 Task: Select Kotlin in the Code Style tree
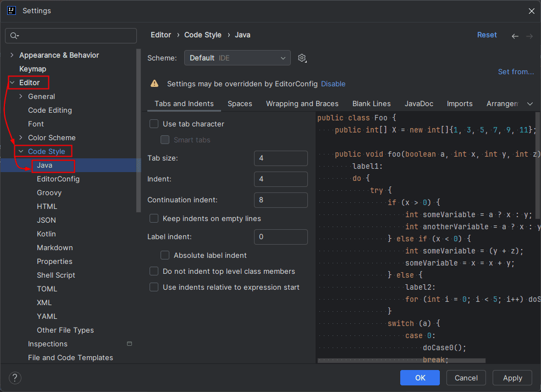[x=46, y=234]
